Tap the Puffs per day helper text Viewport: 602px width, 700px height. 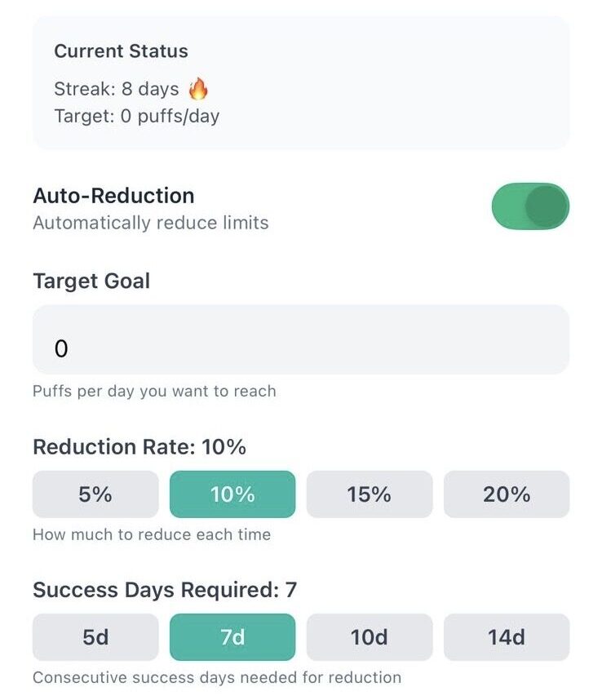pyautogui.click(x=154, y=392)
